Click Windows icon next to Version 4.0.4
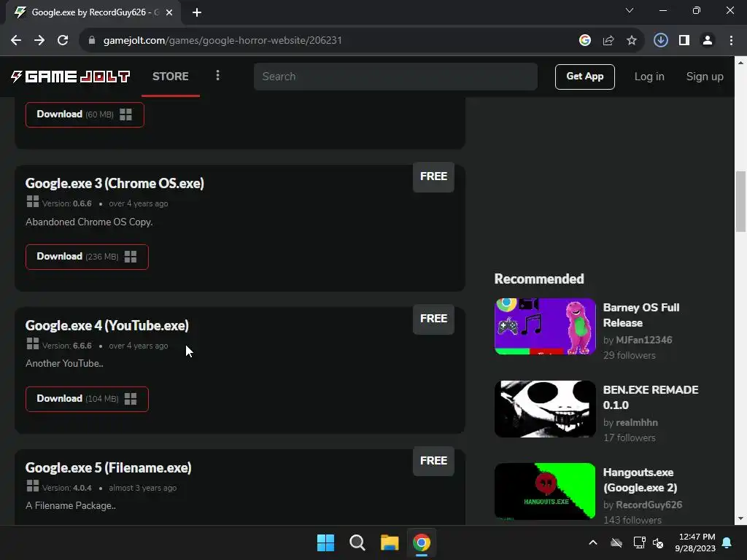Screen dimensions: 747x560 pos(33,486)
